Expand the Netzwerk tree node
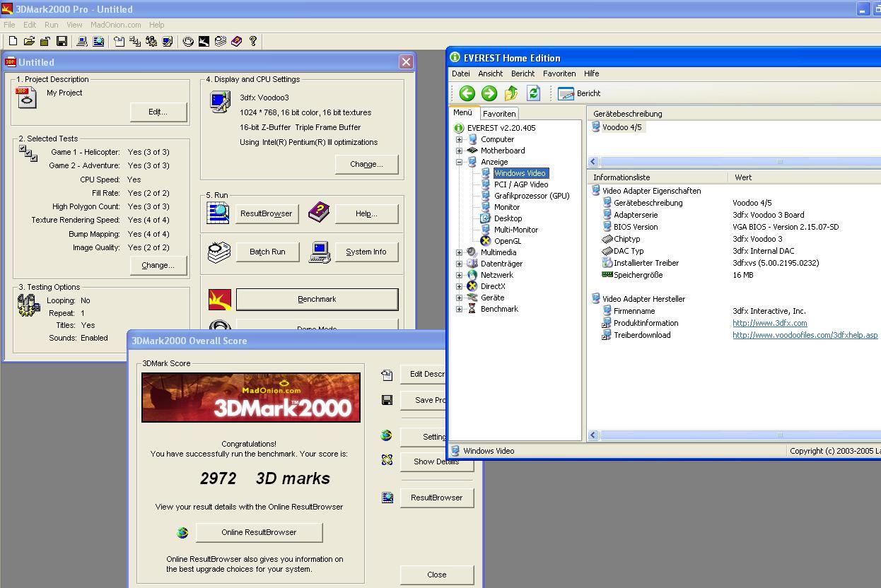 tap(459, 275)
